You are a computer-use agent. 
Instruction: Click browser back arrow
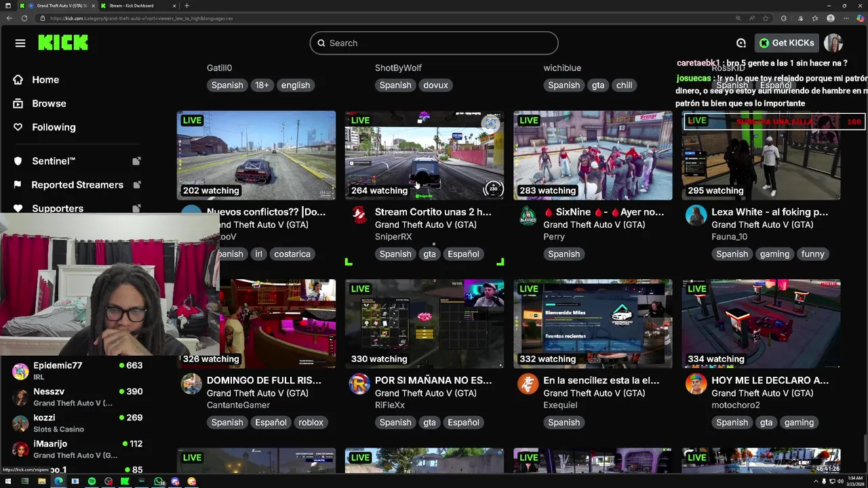coord(9,18)
